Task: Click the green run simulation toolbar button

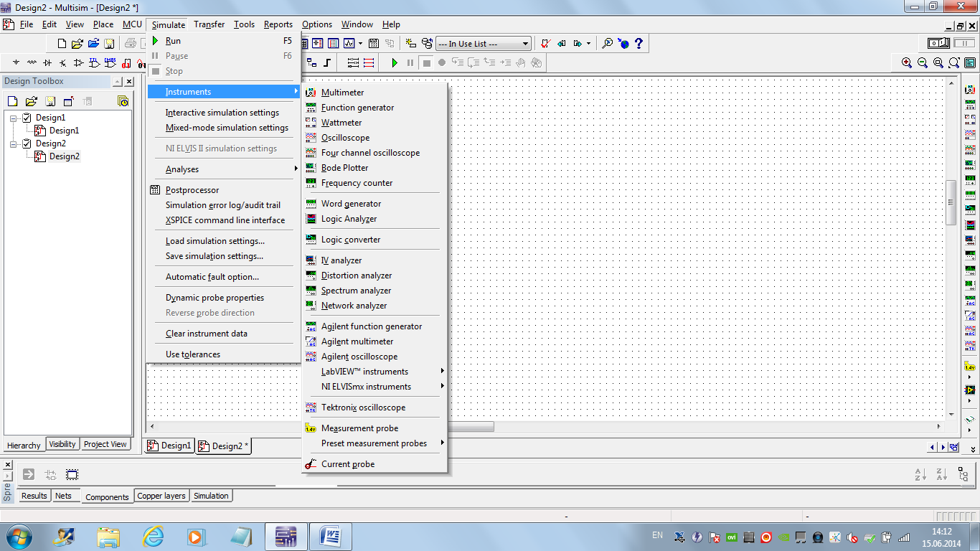Action: (394, 63)
